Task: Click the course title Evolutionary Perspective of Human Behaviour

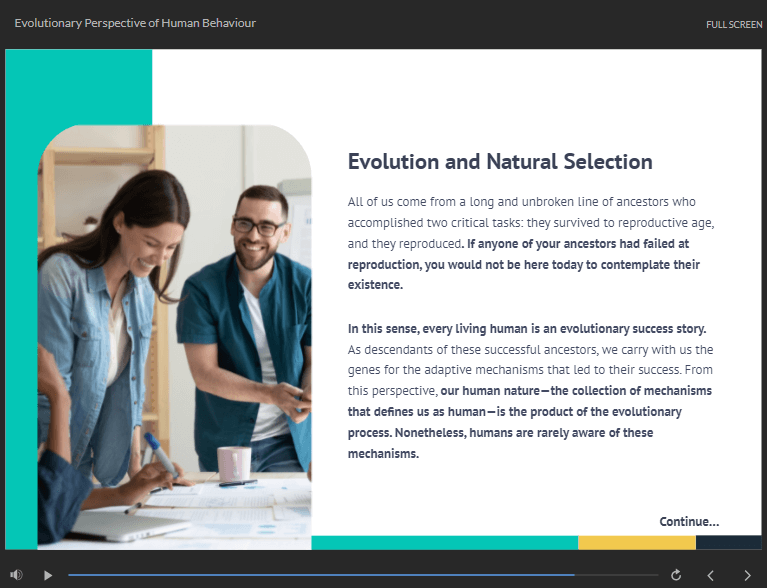Action: coord(135,23)
